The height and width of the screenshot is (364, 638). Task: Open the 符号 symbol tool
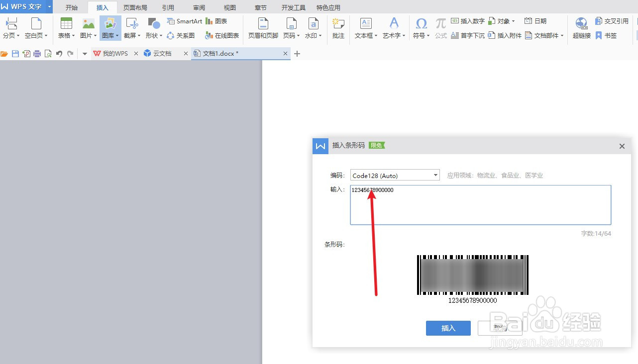[x=421, y=28]
